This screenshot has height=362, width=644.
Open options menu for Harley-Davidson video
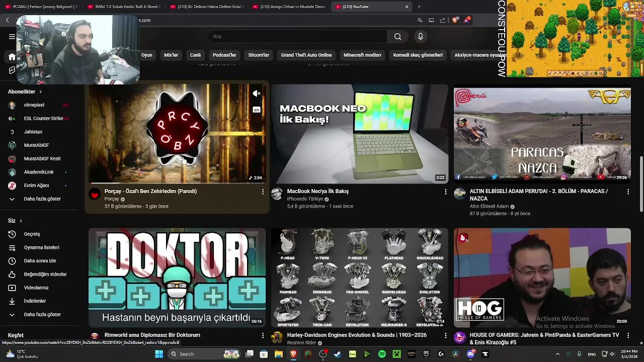point(445,335)
